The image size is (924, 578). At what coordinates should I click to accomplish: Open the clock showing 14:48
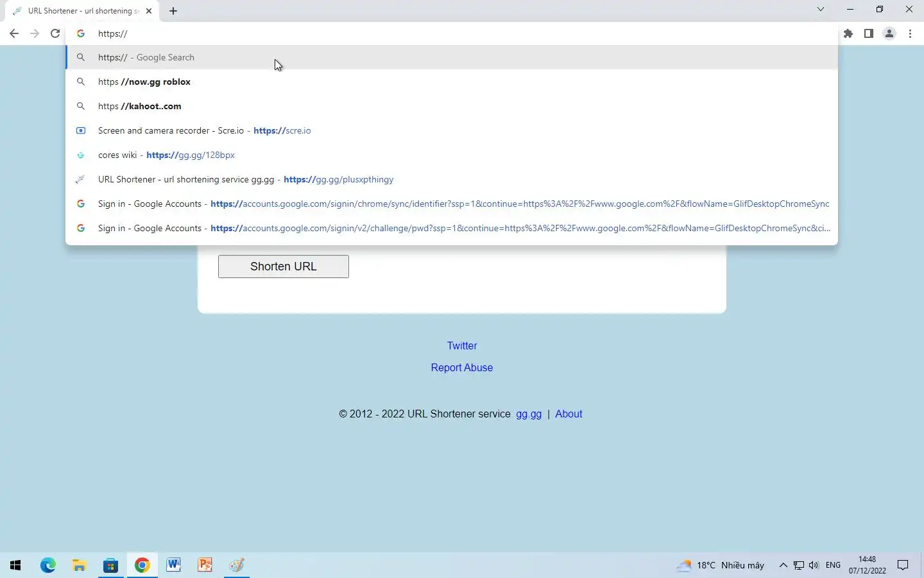(867, 565)
